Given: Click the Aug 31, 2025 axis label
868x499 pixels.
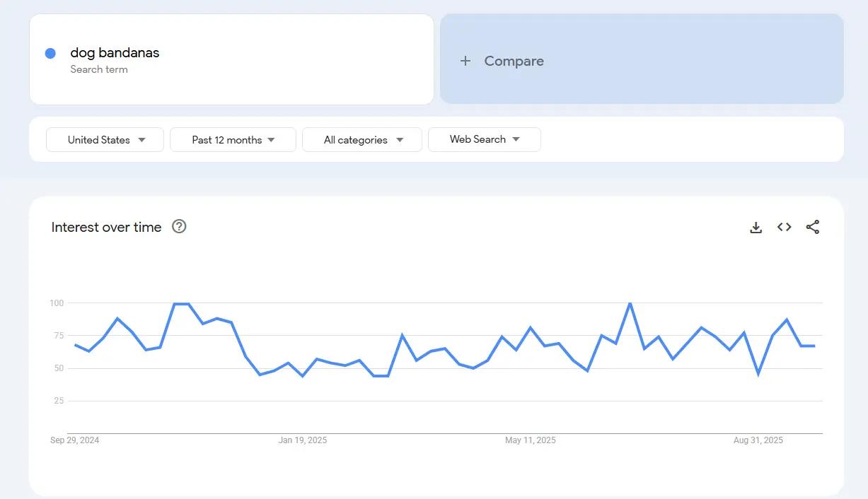Looking at the screenshot, I should (x=758, y=440).
